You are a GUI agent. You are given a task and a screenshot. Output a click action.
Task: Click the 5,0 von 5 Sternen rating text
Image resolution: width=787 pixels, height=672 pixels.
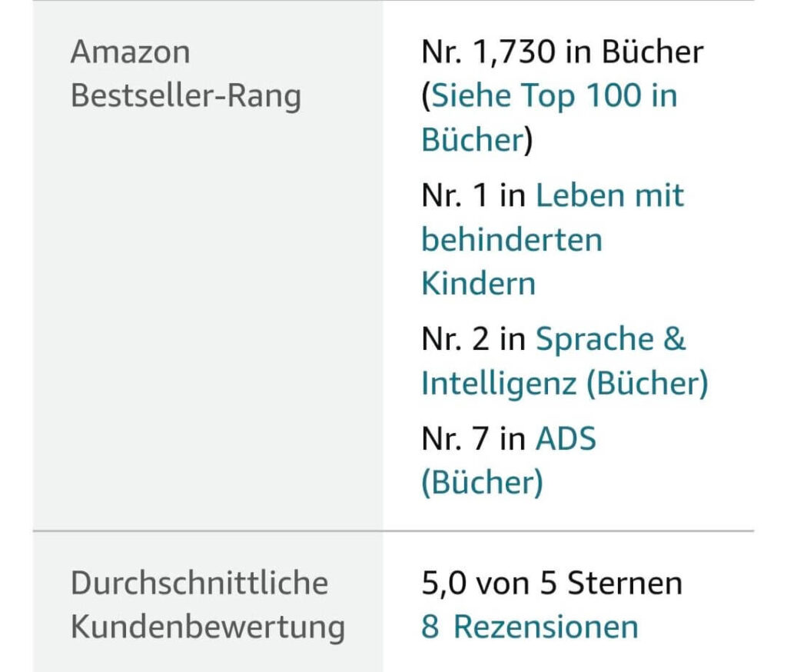551,584
